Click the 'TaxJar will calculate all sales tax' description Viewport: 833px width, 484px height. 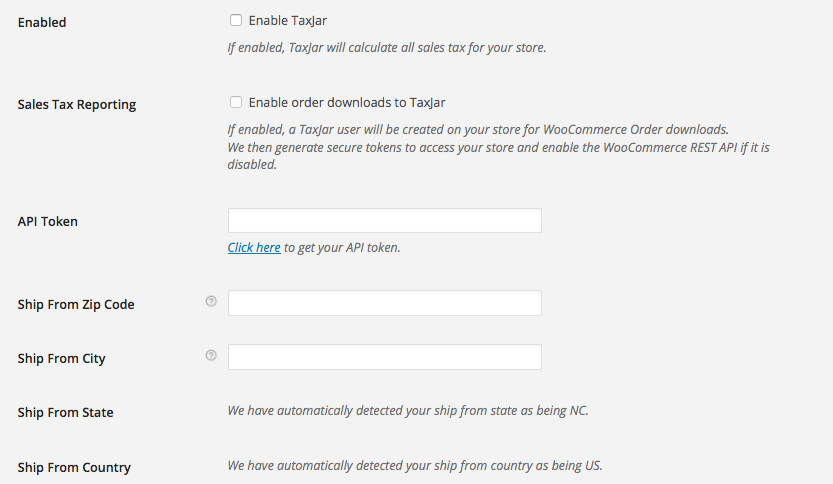pyautogui.click(x=387, y=48)
